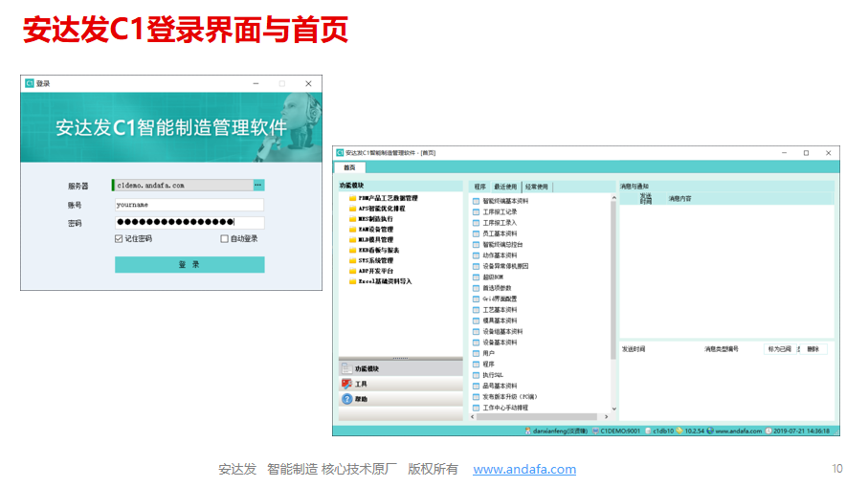Viewport: 868px width, 487px height.
Task: Click the program list horizontal scrollbar
Action: (x=537, y=417)
